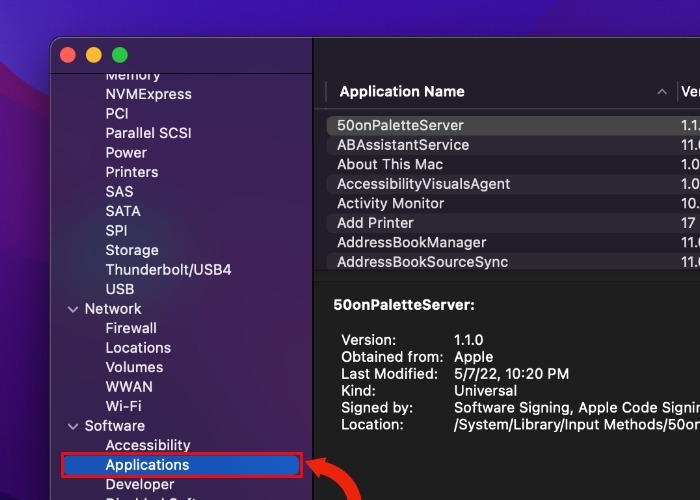Close the System Information window
The image size is (700, 500).
coord(68,55)
